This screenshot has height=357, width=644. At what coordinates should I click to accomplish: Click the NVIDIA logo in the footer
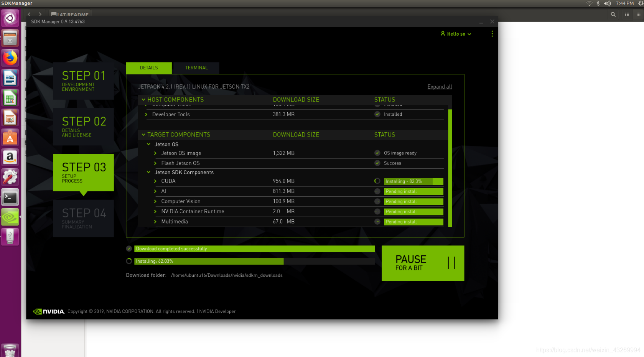[x=49, y=311]
